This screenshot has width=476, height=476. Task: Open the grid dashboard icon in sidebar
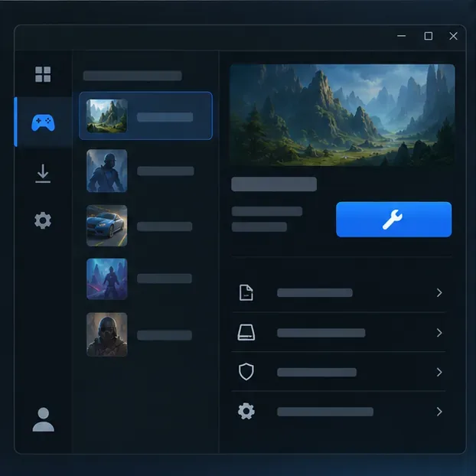click(43, 74)
